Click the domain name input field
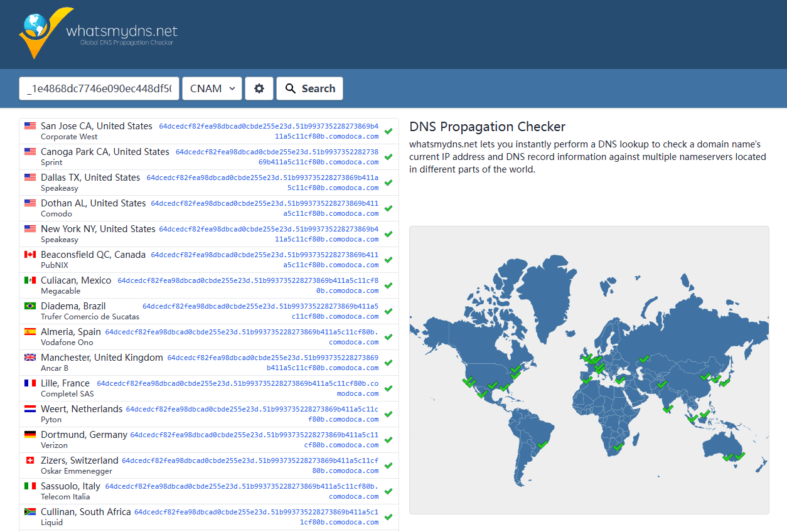This screenshot has height=532, width=787. (99, 88)
